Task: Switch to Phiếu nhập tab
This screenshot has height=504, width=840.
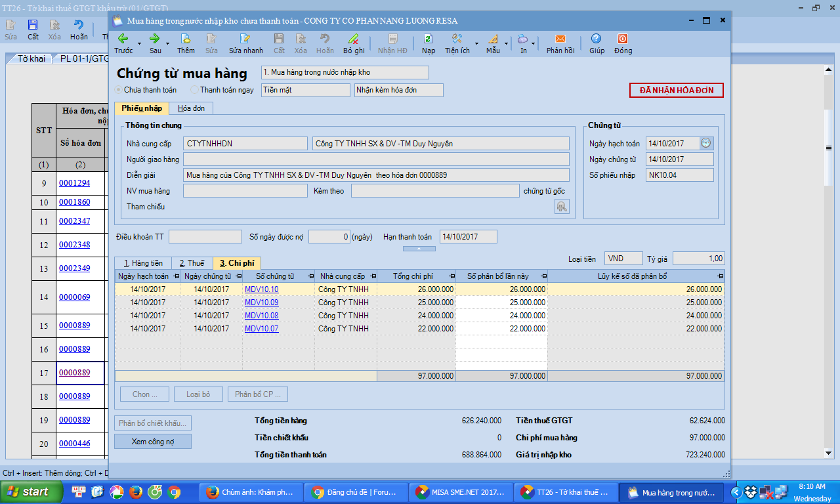Action: pos(142,108)
